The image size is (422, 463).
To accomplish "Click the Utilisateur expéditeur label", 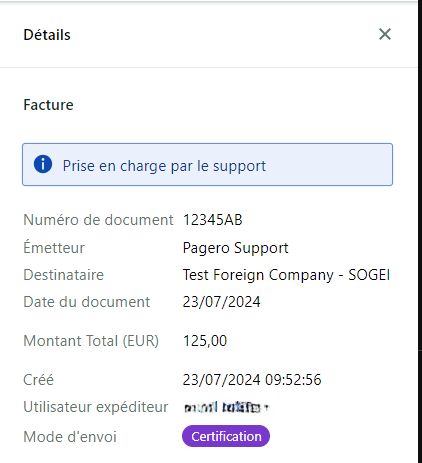I will click(x=96, y=407).
